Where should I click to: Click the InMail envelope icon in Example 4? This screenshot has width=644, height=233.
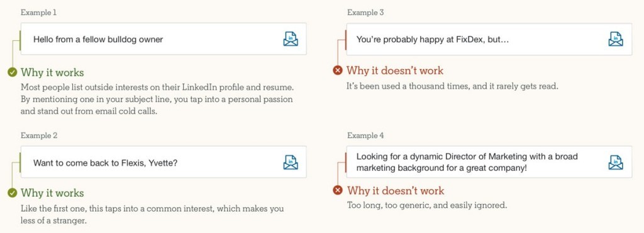[616, 162]
